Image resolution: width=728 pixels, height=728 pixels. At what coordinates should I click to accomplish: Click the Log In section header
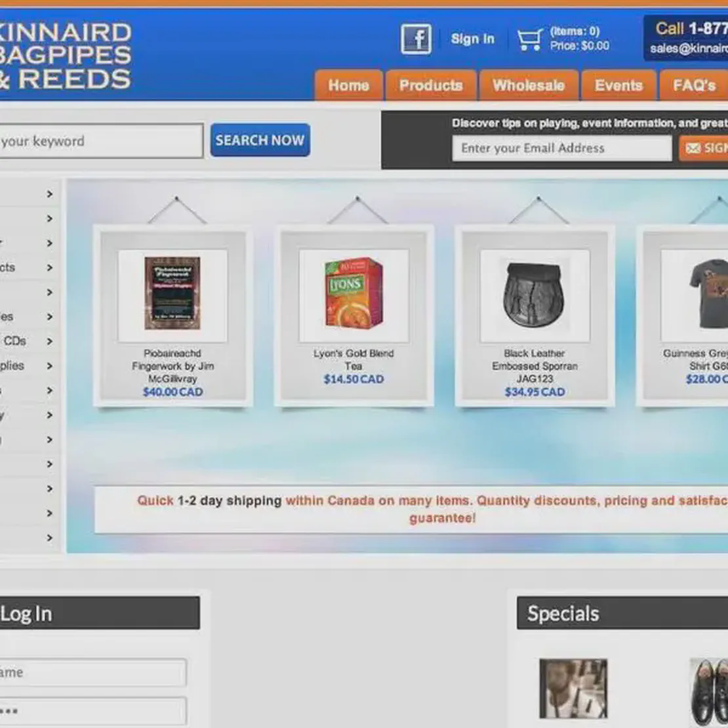pos(100,613)
